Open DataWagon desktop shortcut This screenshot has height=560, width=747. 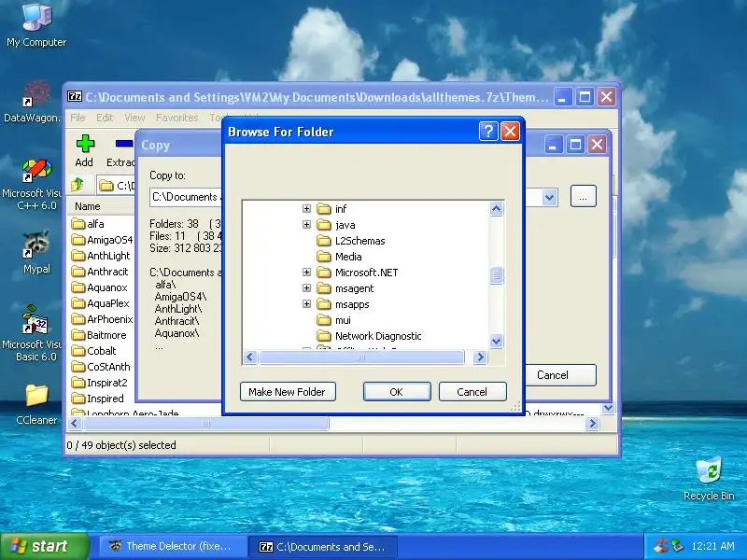pyautogui.click(x=34, y=102)
